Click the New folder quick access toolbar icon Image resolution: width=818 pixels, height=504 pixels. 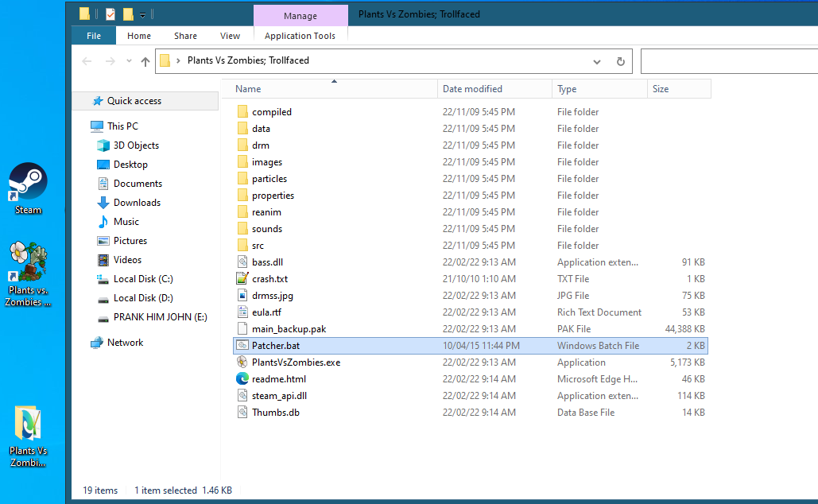point(128,14)
